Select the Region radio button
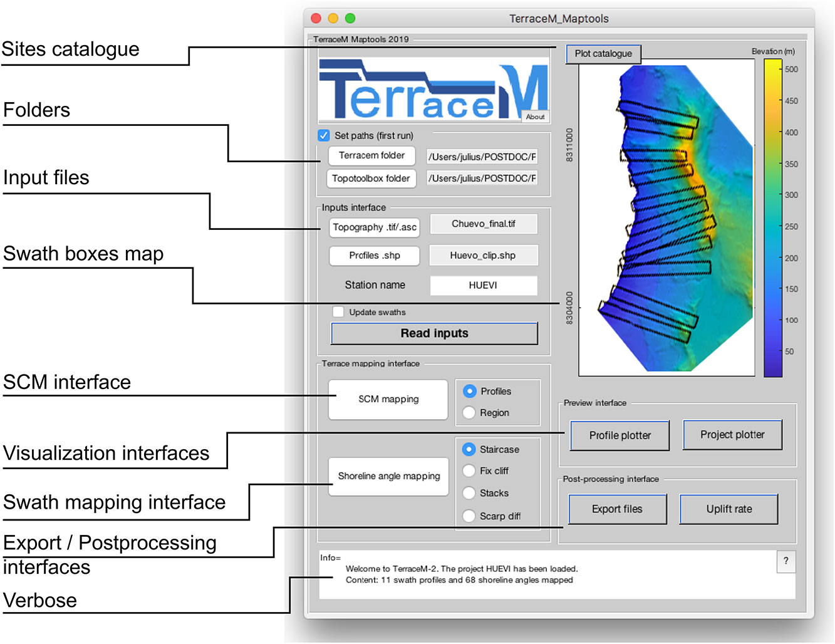The height and width of the screenshot is (644, 835). click(469, 413)
